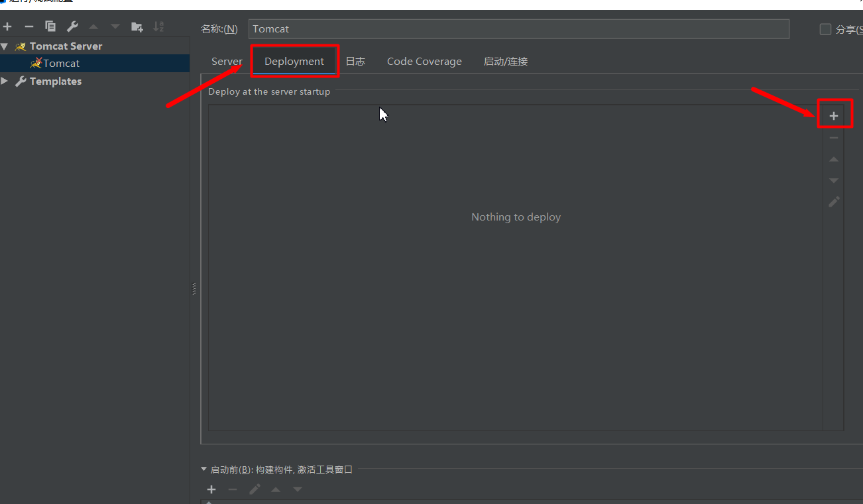Collapse the Tomcat Server group
The height and width of the screenshot is (504, 863).
(5, 46)
